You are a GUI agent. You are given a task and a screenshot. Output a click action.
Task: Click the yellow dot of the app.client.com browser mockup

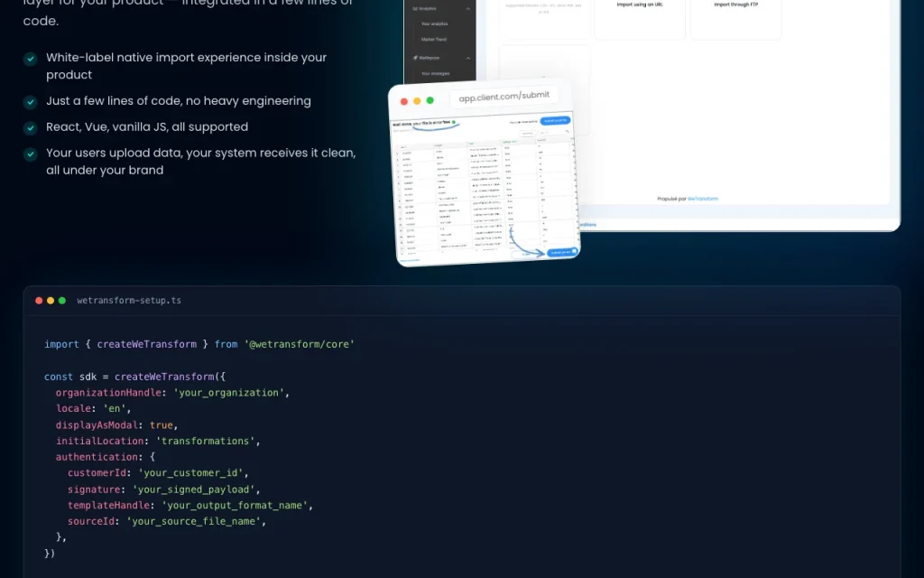[x=417, y=101]
